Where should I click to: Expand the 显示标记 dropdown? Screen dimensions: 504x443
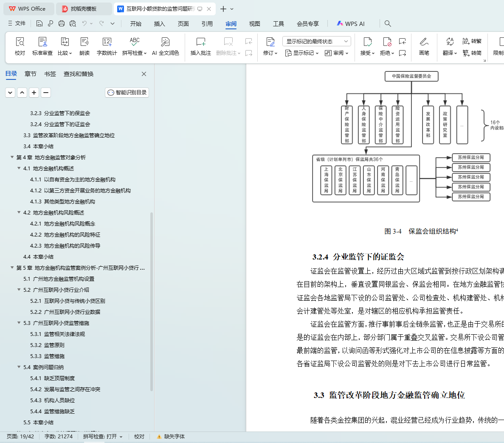302,53
